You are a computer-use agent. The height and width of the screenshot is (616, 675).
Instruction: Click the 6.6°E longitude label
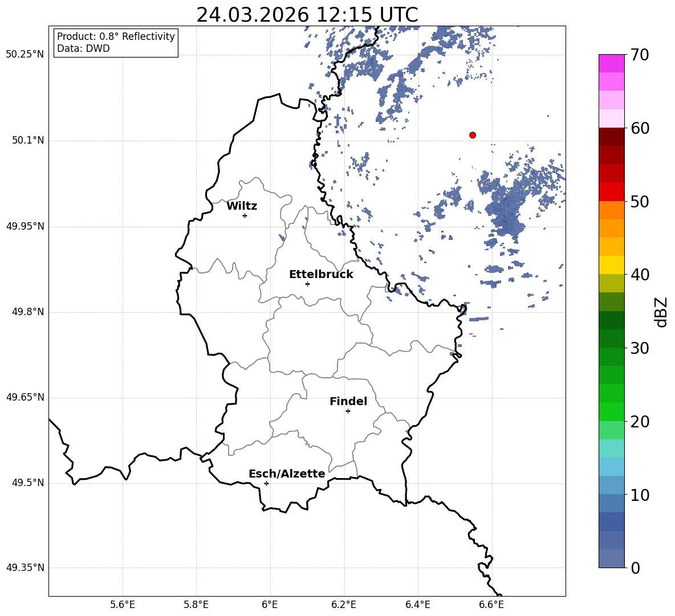(x=491, y=605)
